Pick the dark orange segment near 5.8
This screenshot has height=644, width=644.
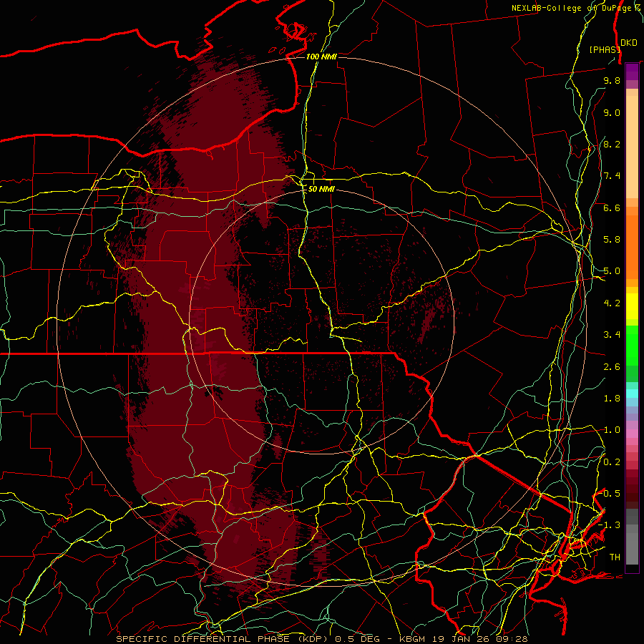click(x=632, y=248)
